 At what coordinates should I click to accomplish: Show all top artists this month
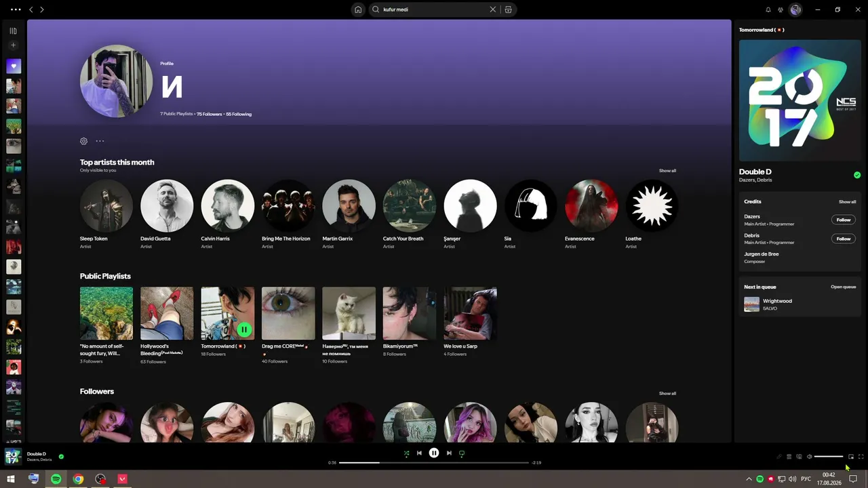pyautogui.click(x=667, y=171)
